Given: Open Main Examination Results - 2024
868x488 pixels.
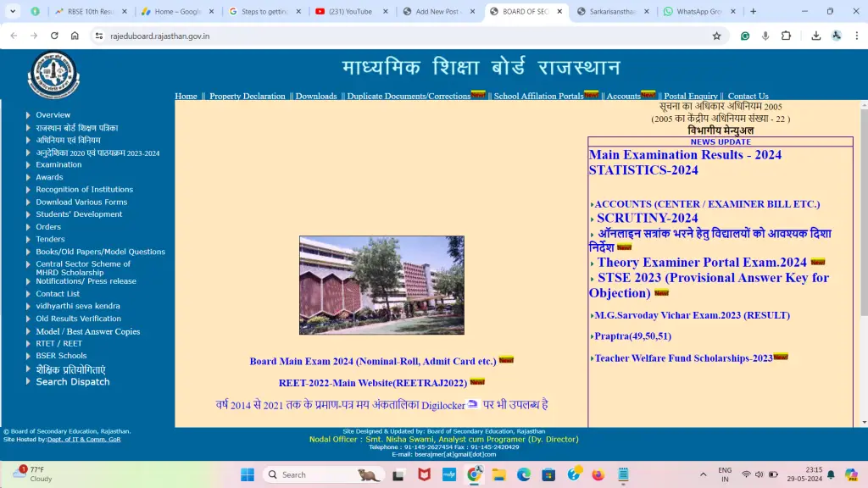Looking at the screenshot, I should pyautogui.click(x=685, y=155).
